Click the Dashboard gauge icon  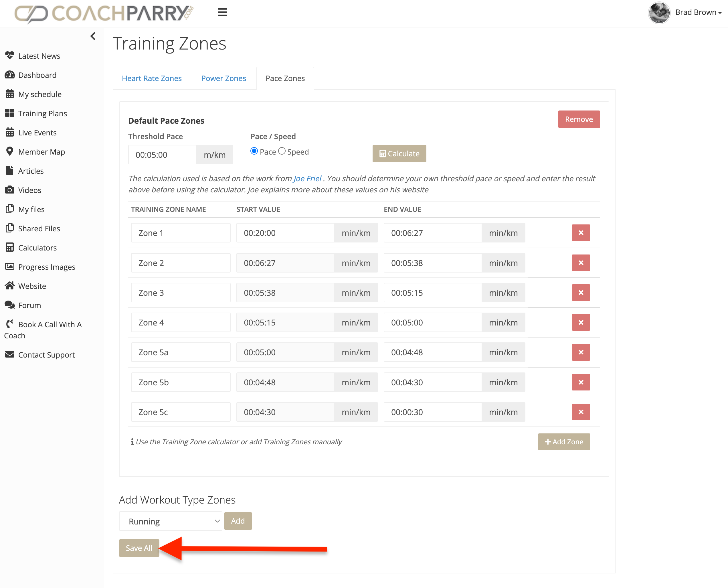(10, 75)
